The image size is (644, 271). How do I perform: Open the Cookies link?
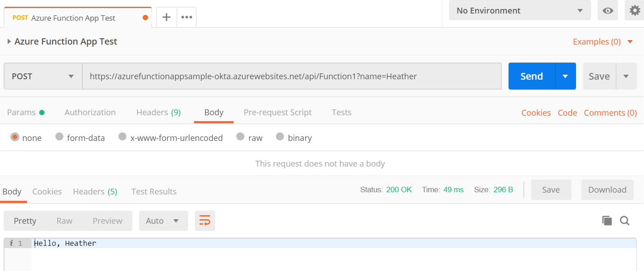click(536, 113)
